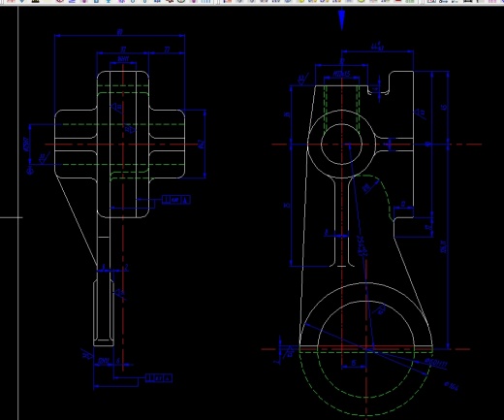The width and height of the screenshot is (504, 420).
Task: Pick the small bore circle in right view
Action: (x=342, y=145)
